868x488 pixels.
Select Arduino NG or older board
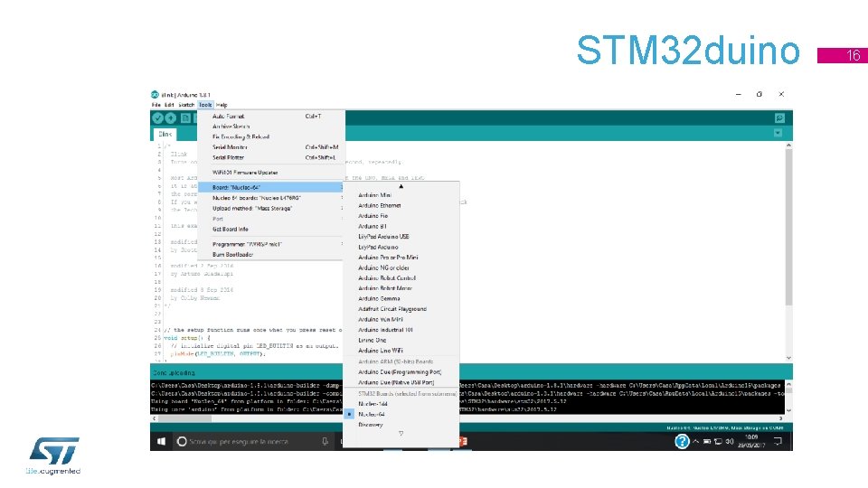[401, 267]
